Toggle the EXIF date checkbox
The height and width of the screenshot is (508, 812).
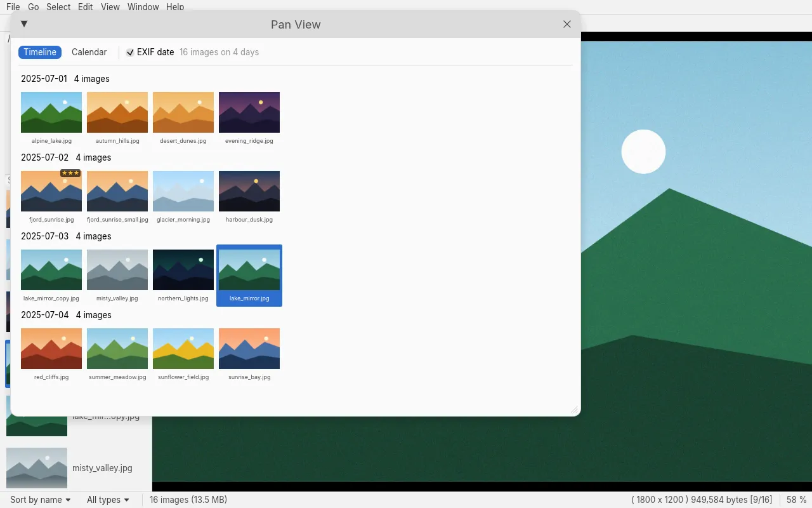coord(130,53)
